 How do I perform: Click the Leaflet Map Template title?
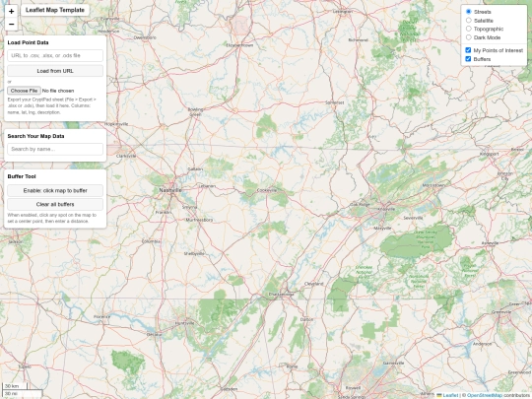(55, 10)
